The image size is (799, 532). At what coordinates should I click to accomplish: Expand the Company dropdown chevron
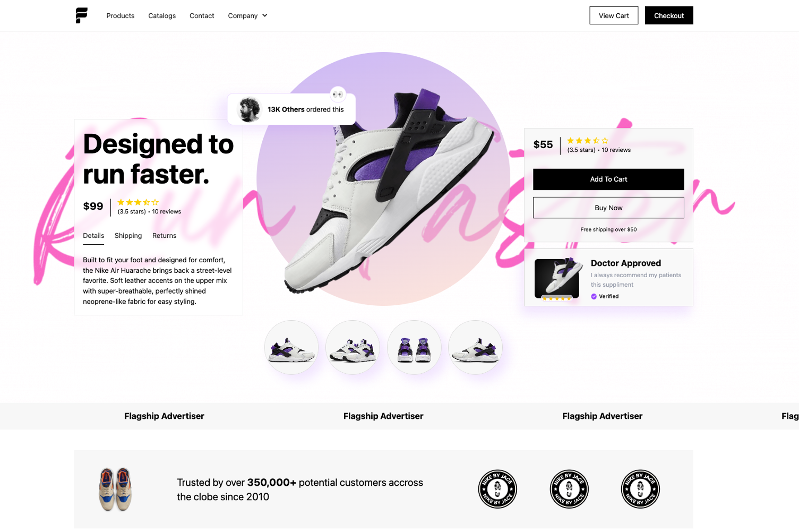[264, 15]
